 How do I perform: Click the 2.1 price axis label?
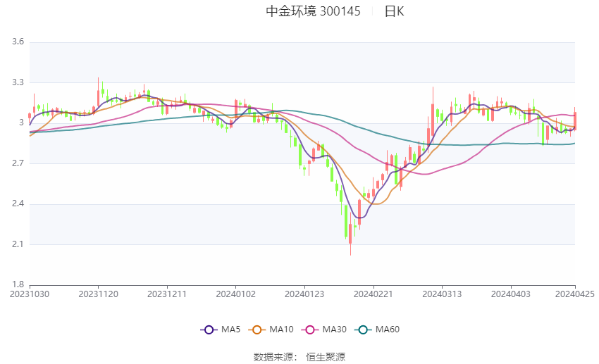coord(18,244)
